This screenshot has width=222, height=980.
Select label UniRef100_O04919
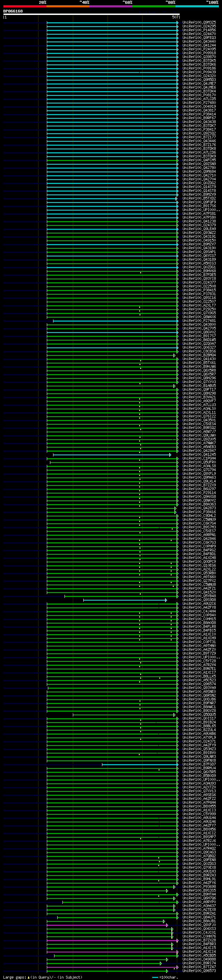coord(199,106)
